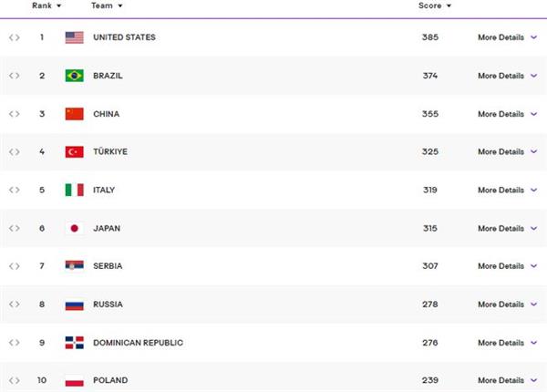
Task: Expand More Details for Brazil
Action: [x=507, y=76]
